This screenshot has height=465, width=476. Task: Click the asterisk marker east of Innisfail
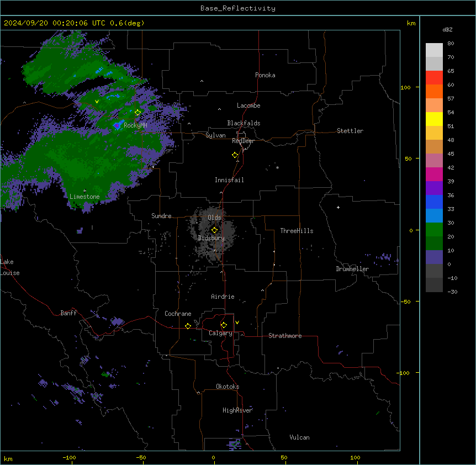tap(277, 167)
